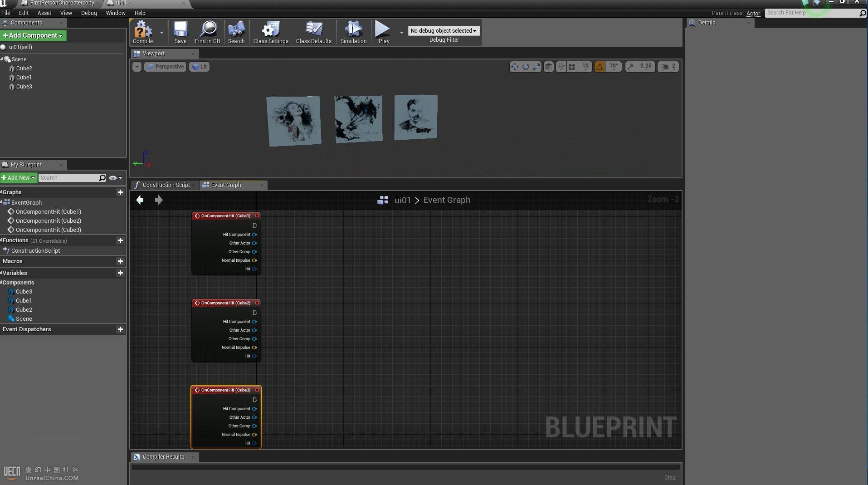Screen dimensions: 868x485
Task: Open File menu
Action: coord(6,13)
